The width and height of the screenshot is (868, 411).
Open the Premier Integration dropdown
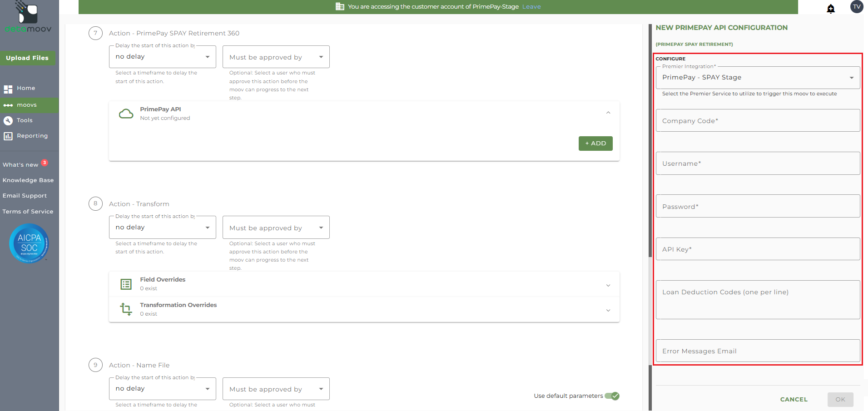pyautogui.click(x=758, y=78)
